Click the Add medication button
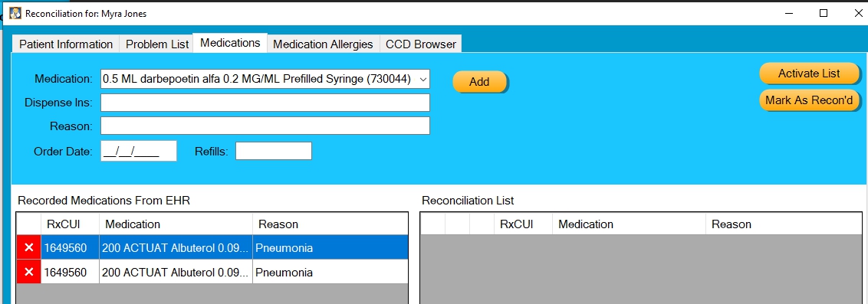Image resolution: width=868 pixels, height=304 pixels. pyautogui.click(x=479, y=82)
